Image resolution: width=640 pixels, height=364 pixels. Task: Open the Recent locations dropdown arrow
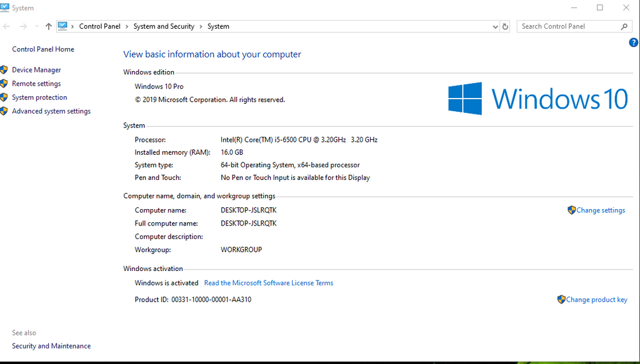click(36, 26)
